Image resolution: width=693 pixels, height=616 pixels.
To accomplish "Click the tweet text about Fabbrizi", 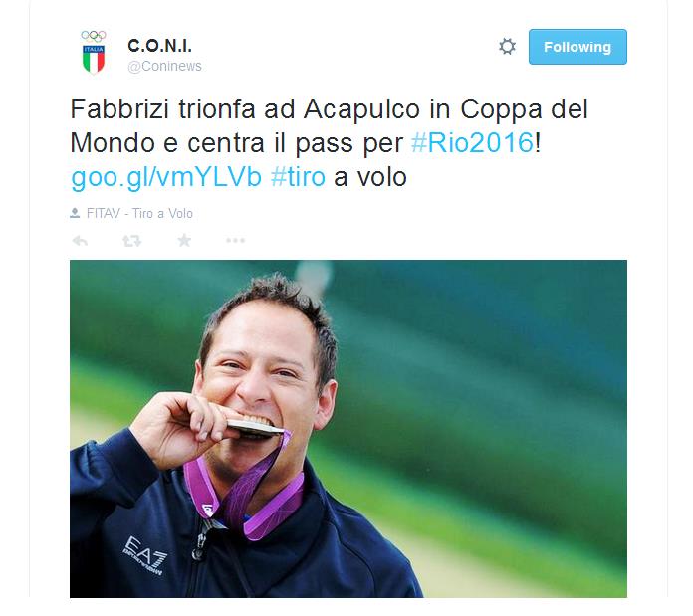I will point(330,142).
